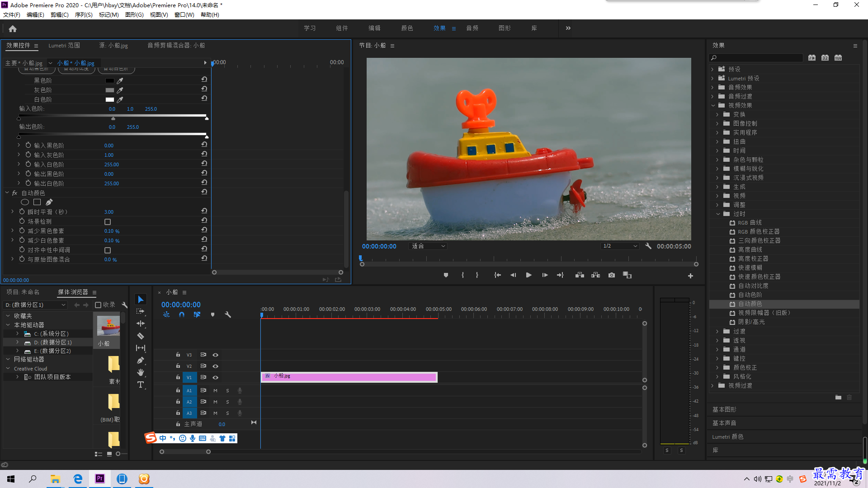The height and width of the screenshot is (488, 868).
Task: Open program monitor wrench settings
Action: point(648,246)
